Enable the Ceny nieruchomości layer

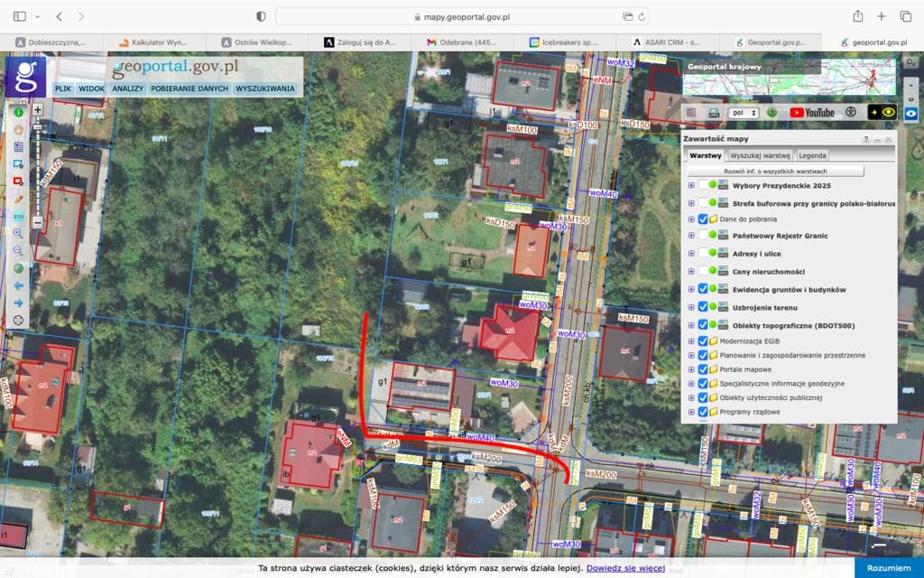(703, 272)
